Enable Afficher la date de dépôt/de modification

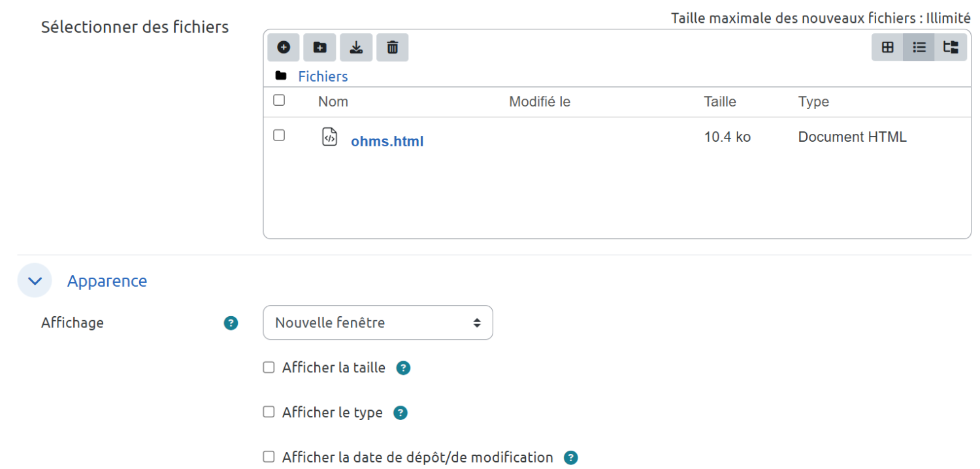tap(269, 457)
